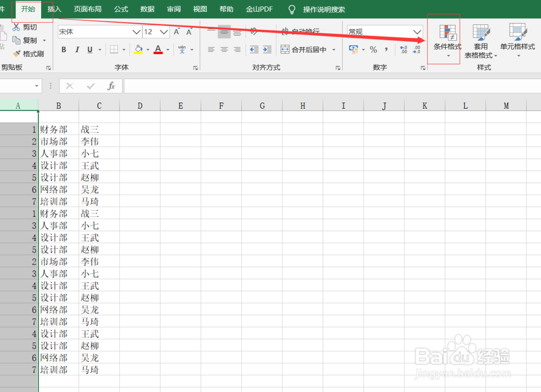Click Merge and Center (合并后居中)

304,50
